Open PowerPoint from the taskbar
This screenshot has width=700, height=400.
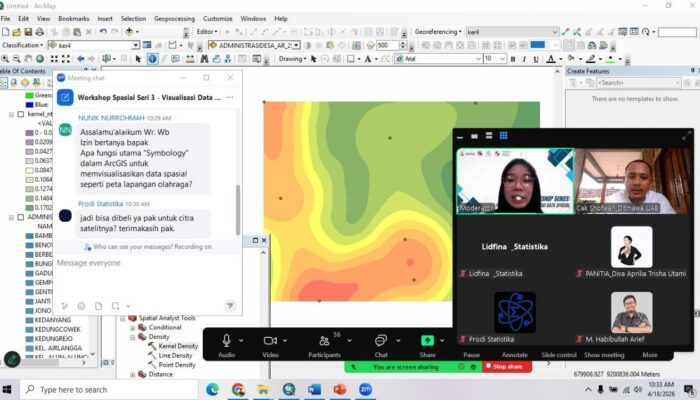tap(340, 390)
